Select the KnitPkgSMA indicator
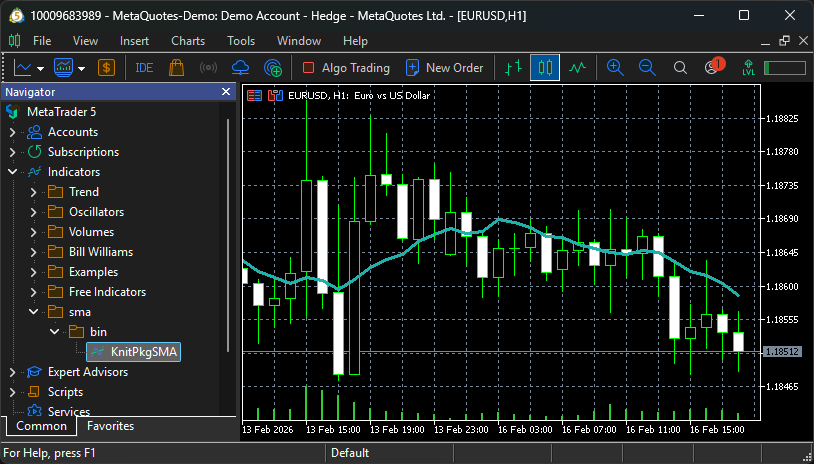The image size is (814, 464). pos(143,352)
